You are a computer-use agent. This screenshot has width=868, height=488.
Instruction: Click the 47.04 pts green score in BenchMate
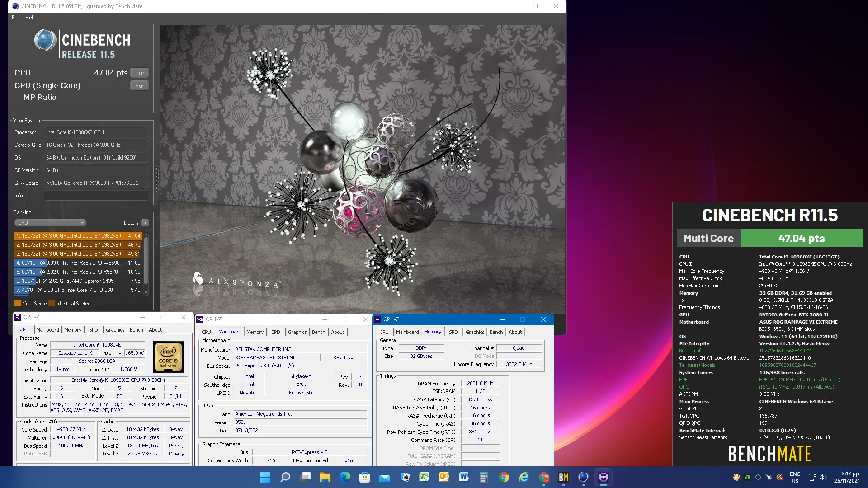(802, 238)
